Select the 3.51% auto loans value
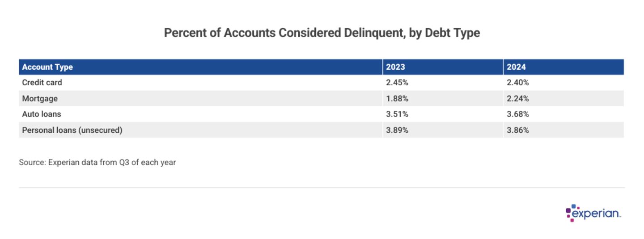Screen dimensions: 644x239 pos(397,114)
